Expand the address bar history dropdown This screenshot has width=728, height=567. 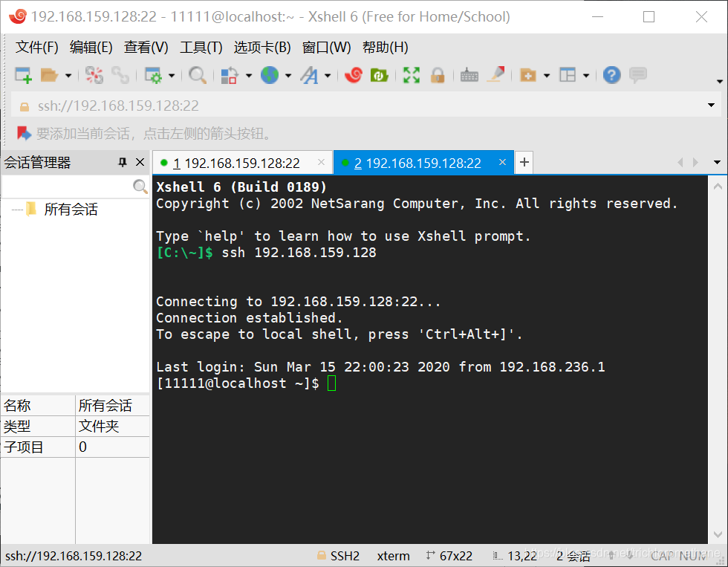(x=711, y=106)
